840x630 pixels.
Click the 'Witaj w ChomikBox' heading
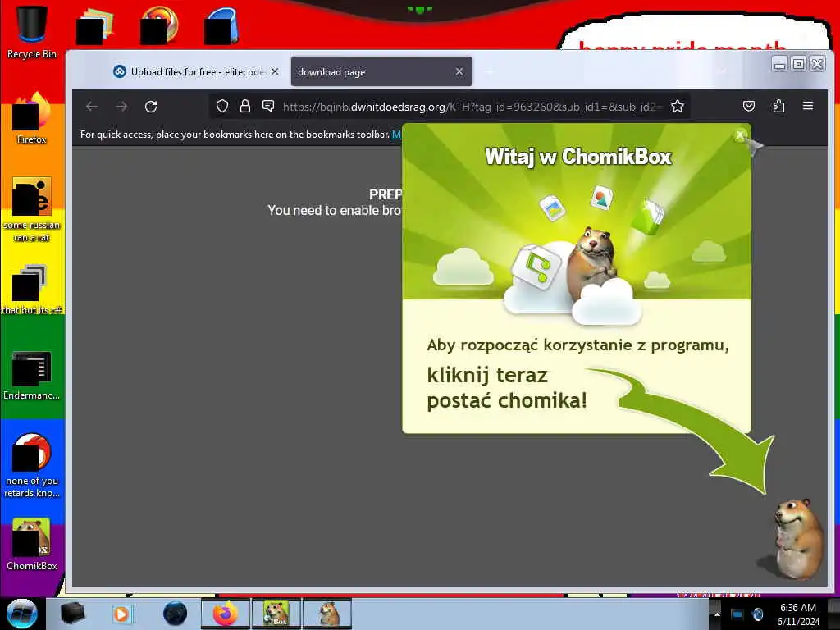[x=578, y=157]
